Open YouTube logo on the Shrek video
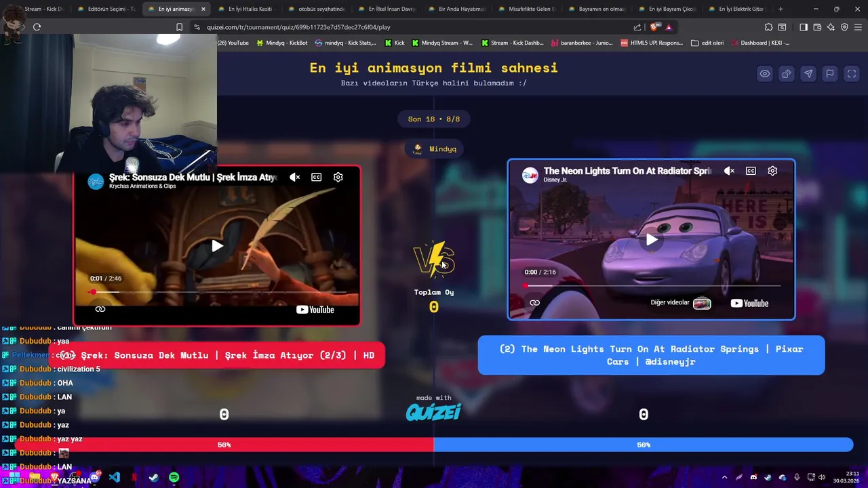 [x=315, y=310]
